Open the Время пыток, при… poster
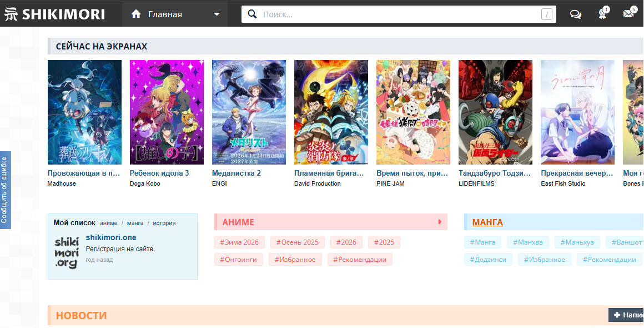 pos(413,112)
